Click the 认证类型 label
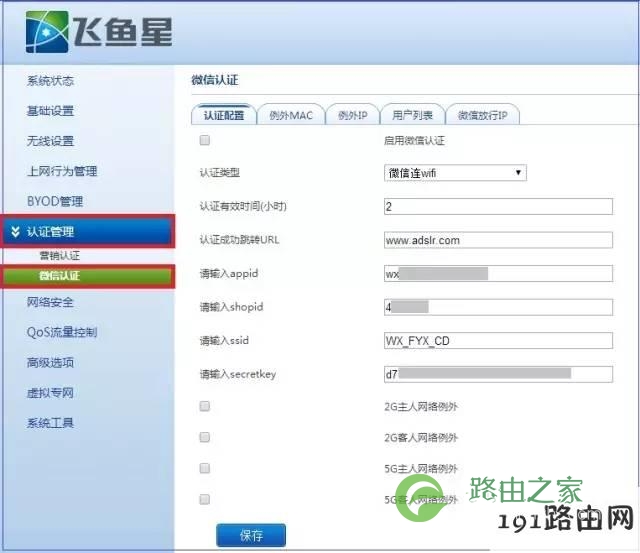Viewport: 640px width, 553px height. pyautogui.click(x=220, y=173)
